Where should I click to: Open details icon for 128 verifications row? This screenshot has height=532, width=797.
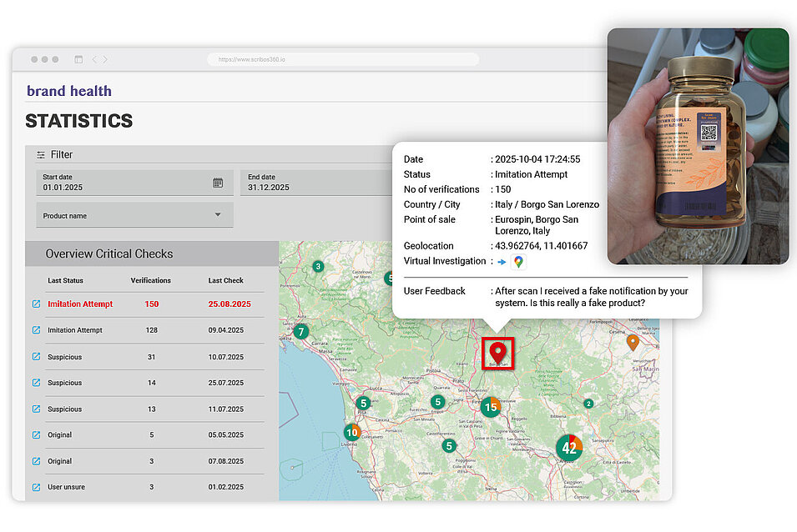tap(36, 330)
